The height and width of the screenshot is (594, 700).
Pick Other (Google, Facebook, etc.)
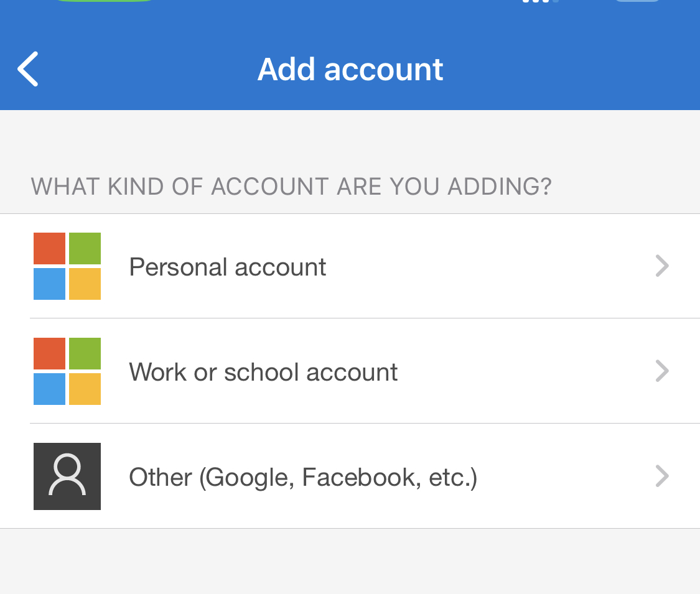[302, 478]
